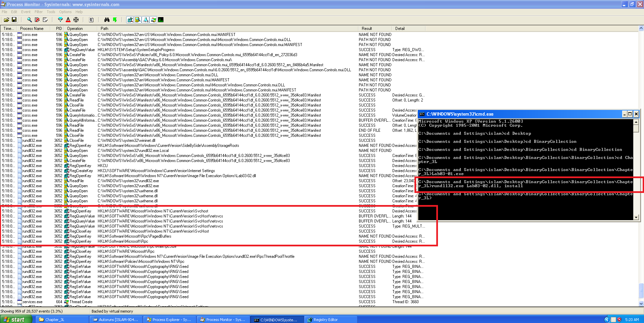The width and height of the screenshot is (644, 323).
Task: Click the Save toolbar icon
Action: pos(14,20)
